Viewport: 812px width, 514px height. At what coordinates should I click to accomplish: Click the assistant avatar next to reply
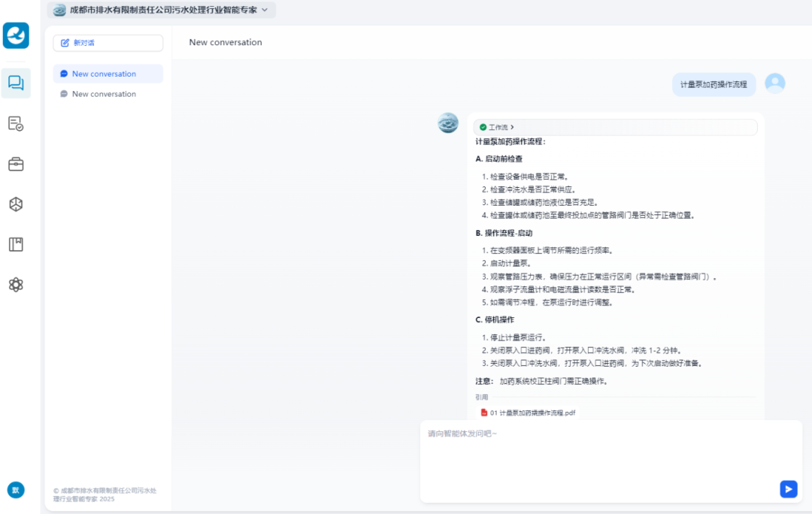[448, 122]
